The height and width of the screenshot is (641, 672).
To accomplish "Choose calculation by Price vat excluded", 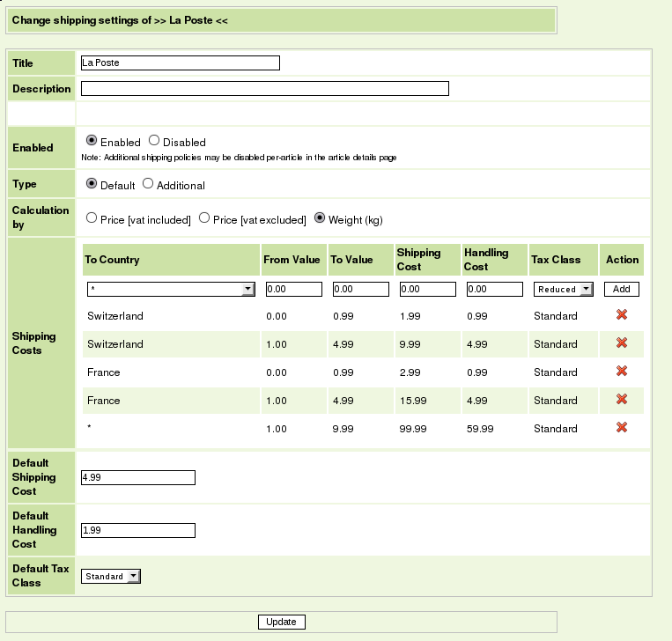I will point(204,218).
